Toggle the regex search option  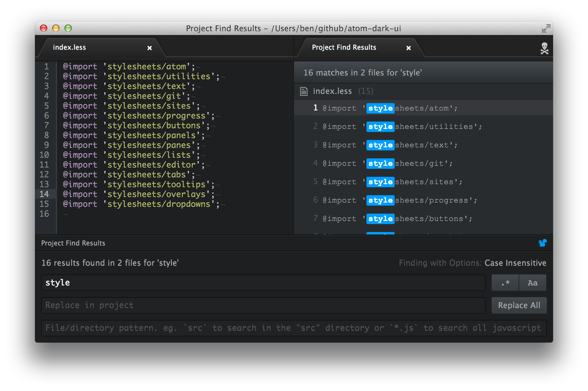pos(505,283)
